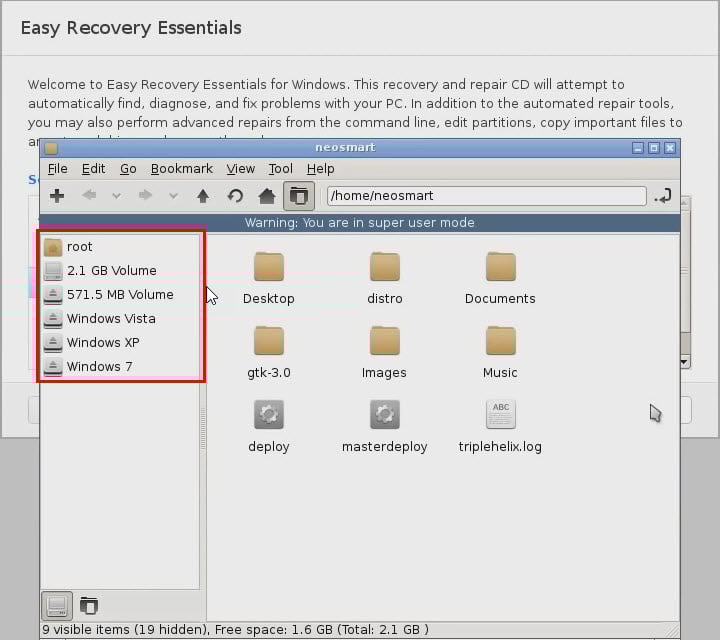Click the bottom sidebar pane-copy icon
This screenshot has height=640, width=720.
(89, 606)
